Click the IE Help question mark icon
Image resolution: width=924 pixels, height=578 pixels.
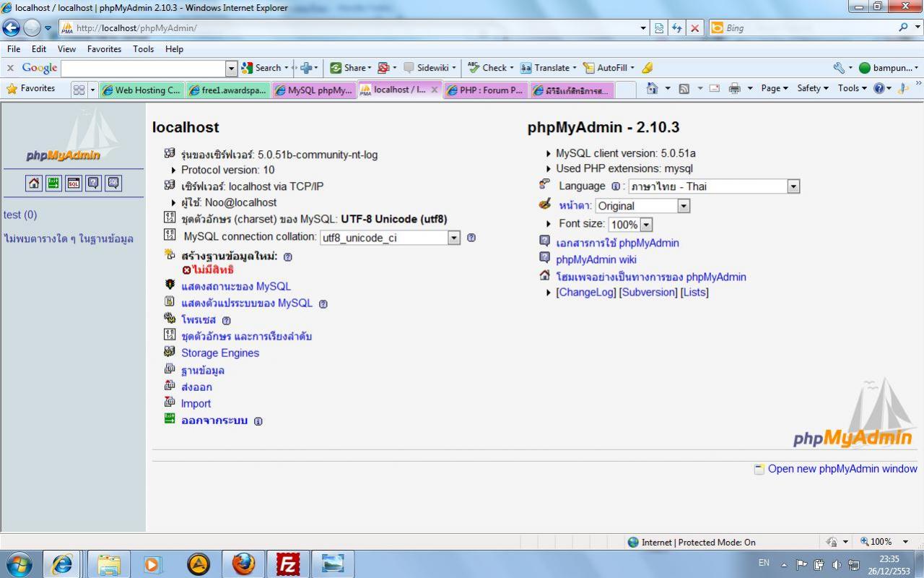(879, 88)
